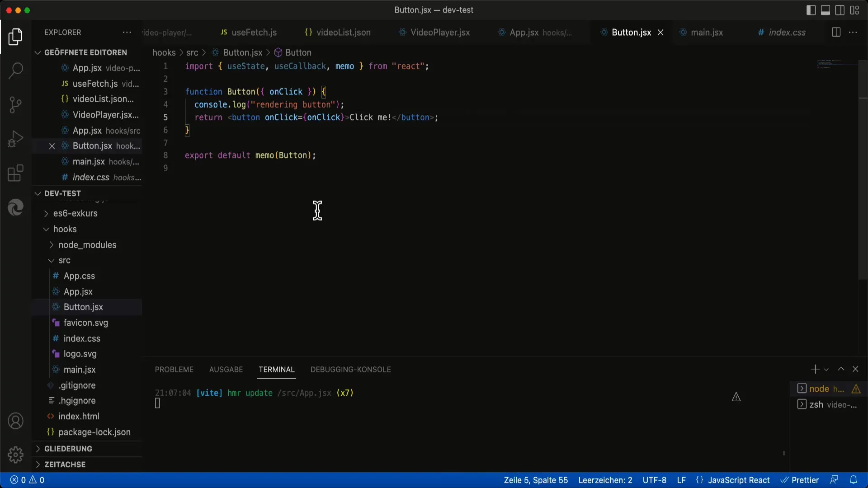
Task: Open the Accounts menu icon
Action: (x=15, y=421)
